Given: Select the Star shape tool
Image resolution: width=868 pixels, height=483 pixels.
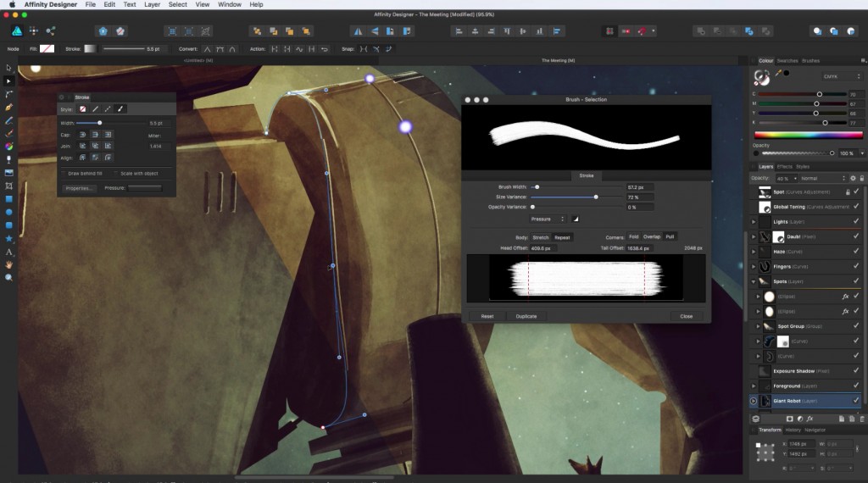Looking at the screenshot, I should pos(8,238).
